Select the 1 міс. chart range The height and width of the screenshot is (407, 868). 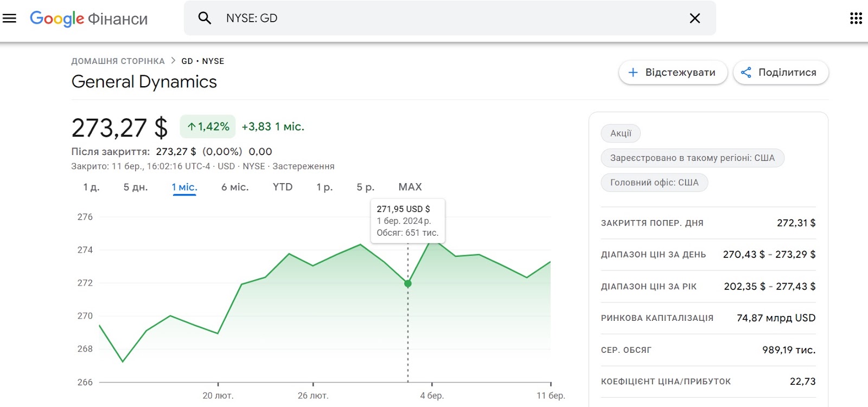point(184,187)
